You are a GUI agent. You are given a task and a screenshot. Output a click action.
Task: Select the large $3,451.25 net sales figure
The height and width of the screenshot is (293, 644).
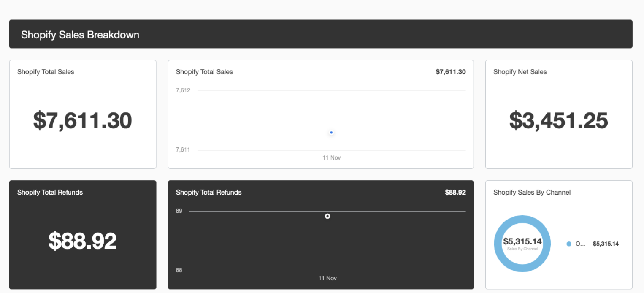pos(558,120)
